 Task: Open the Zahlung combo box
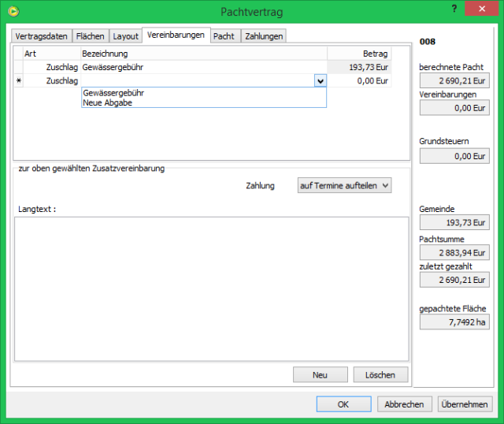pos(344,186)
